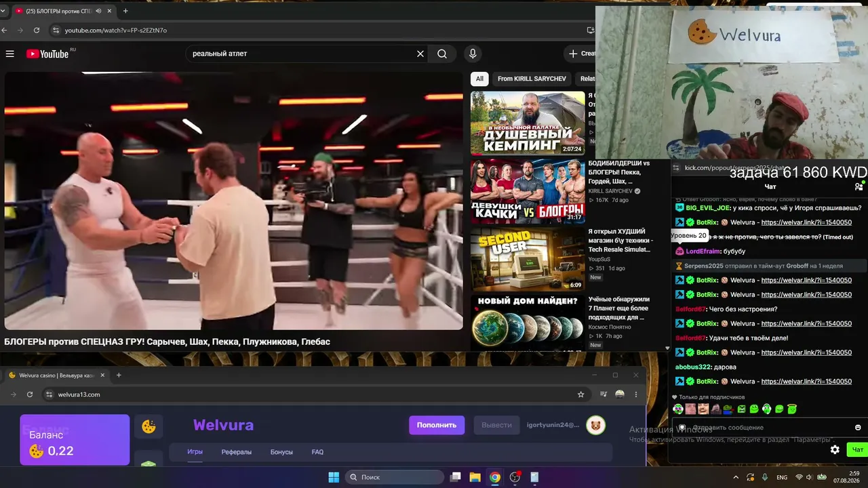Click the Пополнить deposit button
Viewport: 868px width, 488px height.
click(x=437, y=425)
